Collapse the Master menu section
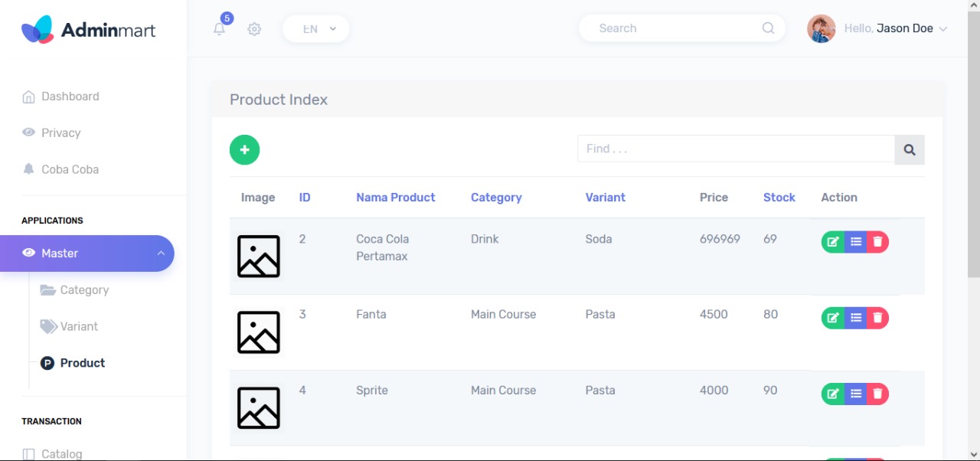This screenshot has width=980, height=461. click(x=87, y=253)
